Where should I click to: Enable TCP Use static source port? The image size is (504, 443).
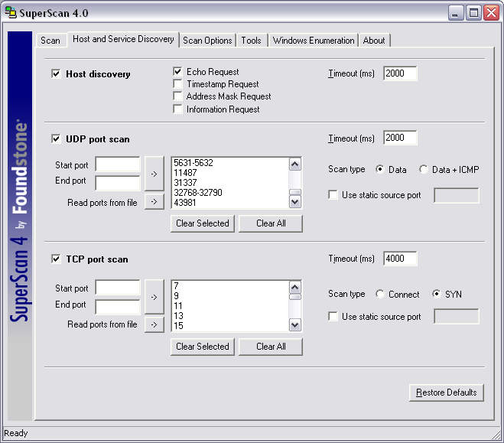click(333, 316)
